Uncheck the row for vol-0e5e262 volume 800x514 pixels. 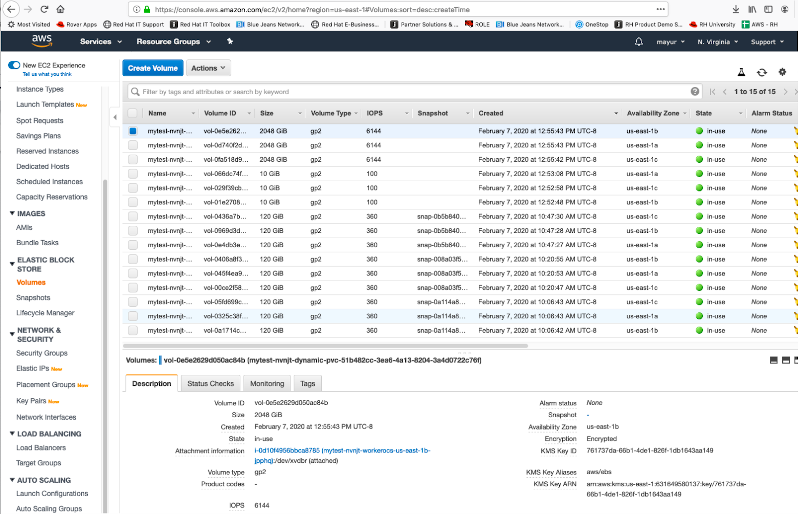coord(133,131)
